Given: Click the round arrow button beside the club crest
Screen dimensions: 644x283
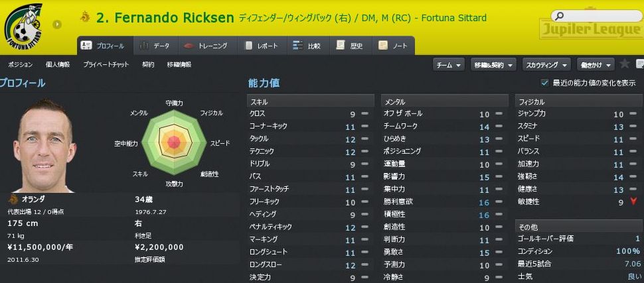Looking at the screenshot, I should [57, 25].
